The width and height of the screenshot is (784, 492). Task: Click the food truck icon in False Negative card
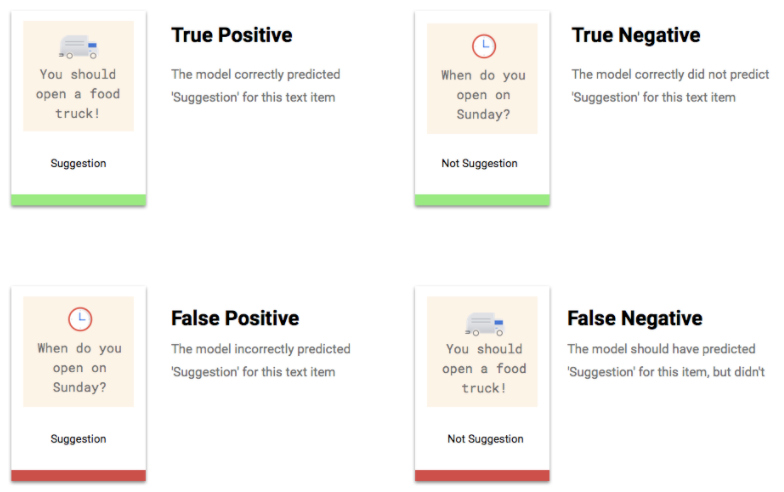[484, 324]
